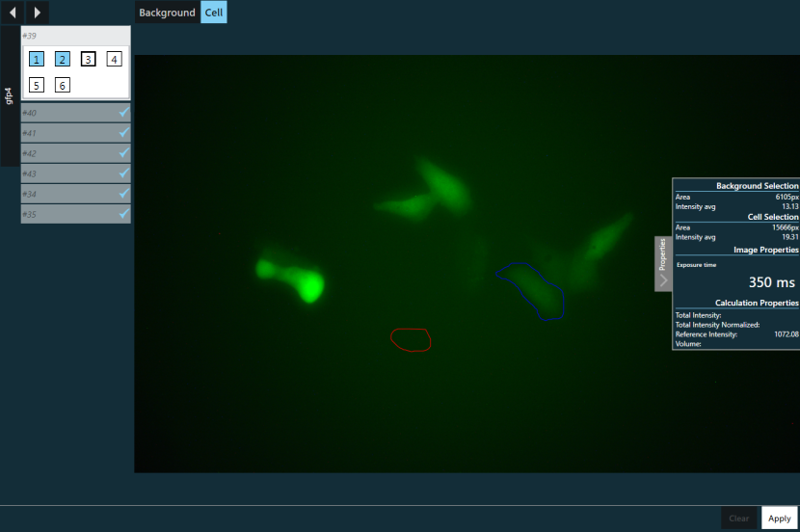Select cell number 4 in group #39

pyautogui.click(x=115, y=59)
